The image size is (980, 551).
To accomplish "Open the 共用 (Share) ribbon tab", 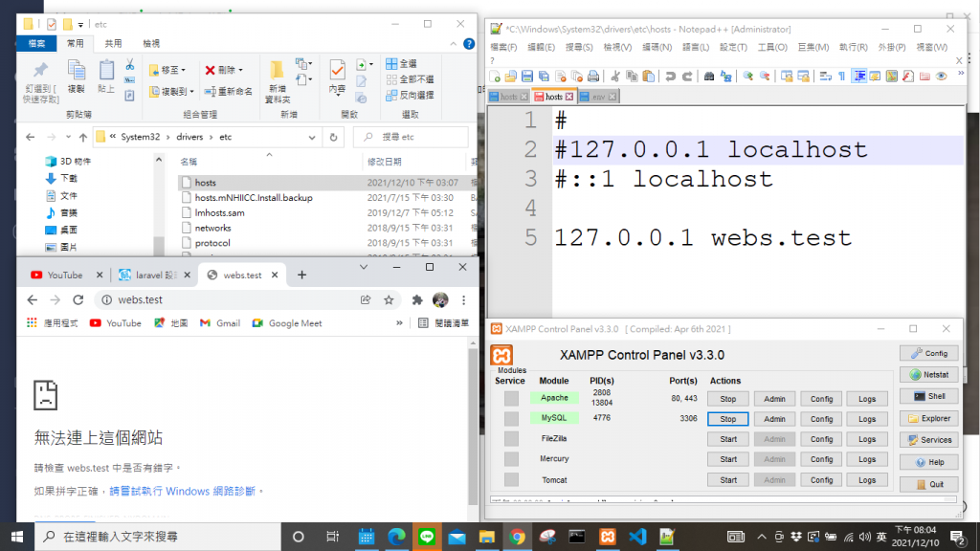I will point(113,44).
